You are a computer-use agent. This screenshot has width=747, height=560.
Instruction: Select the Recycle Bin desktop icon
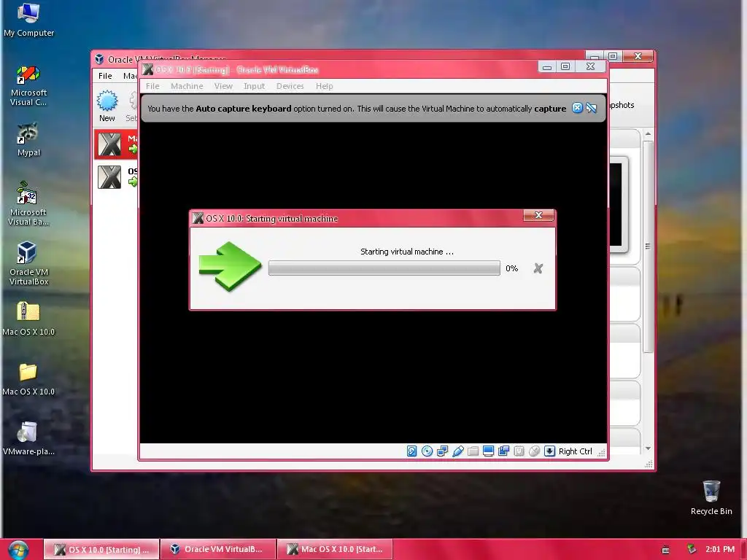[x=711, y=498]
